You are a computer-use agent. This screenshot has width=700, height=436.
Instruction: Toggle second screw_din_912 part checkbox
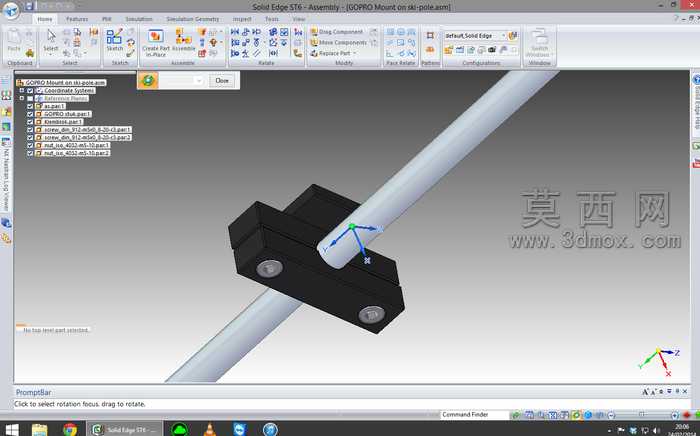(x=30, y=137)
